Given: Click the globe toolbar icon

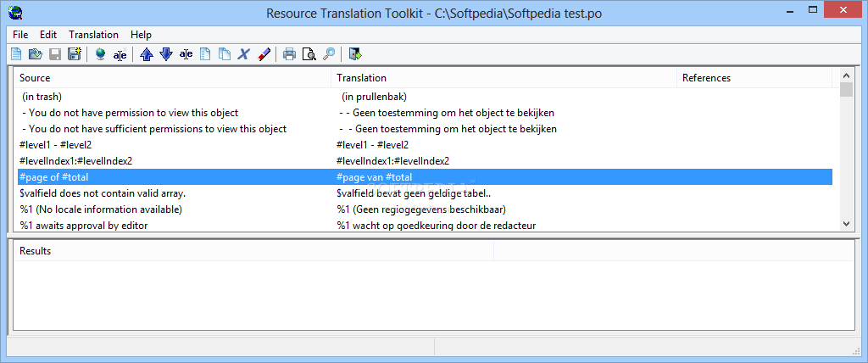Looking at the screenshot, I should coord(100,54).
